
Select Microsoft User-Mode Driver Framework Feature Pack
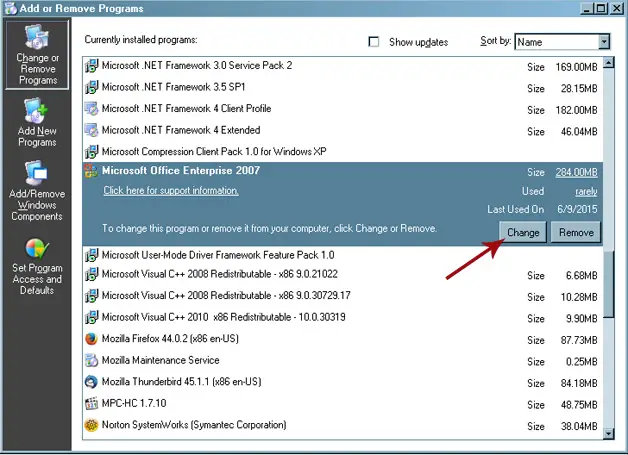click(343, 255)
